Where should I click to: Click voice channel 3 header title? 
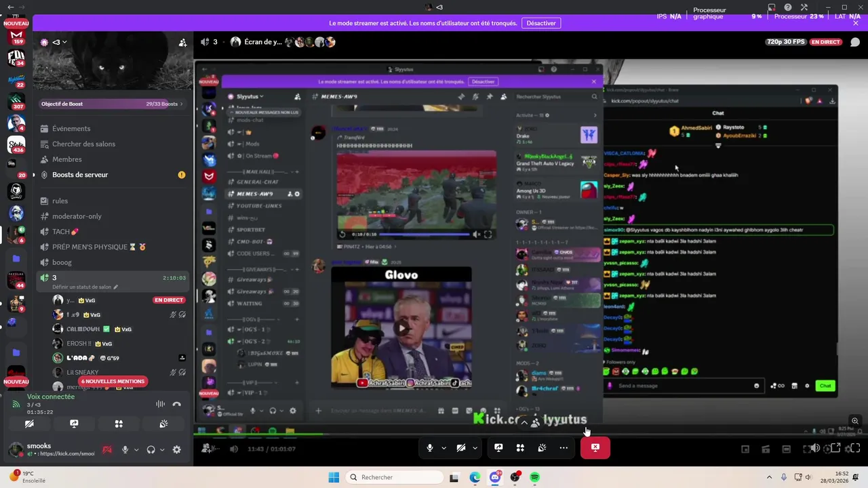point(215,42)
